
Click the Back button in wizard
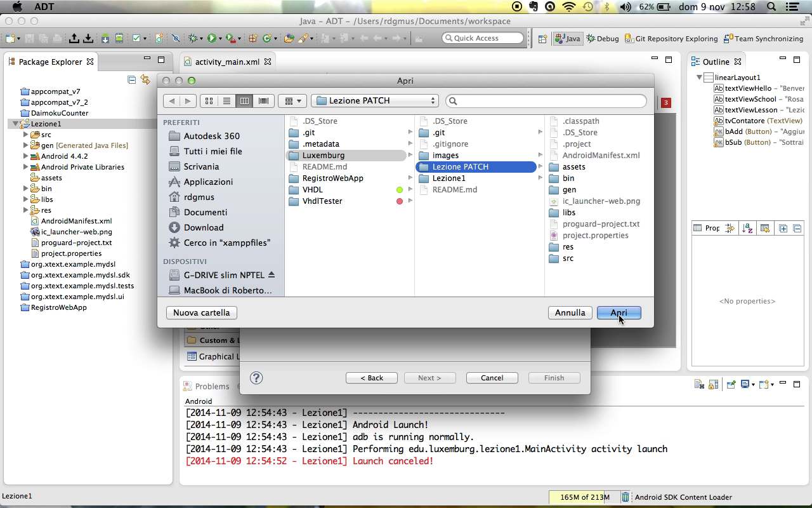click(x=372, y=378)
